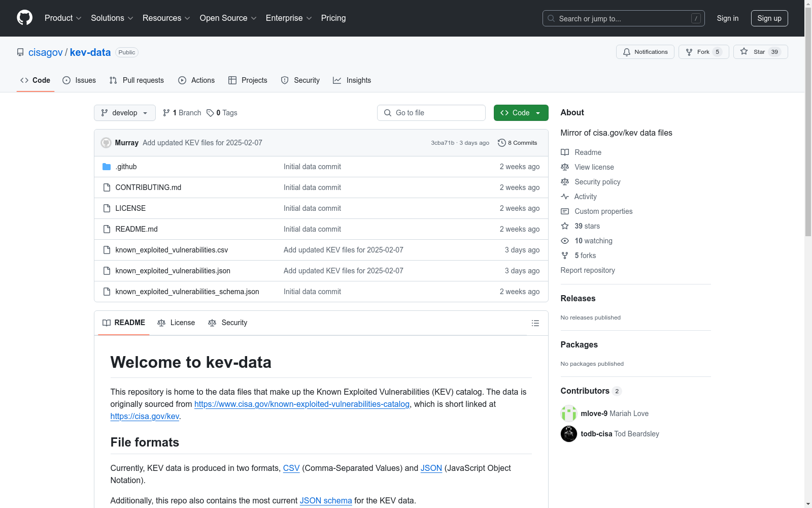Click todb-cisa contributor avatar
812x508 pixels.
click(x=569, y=434)
